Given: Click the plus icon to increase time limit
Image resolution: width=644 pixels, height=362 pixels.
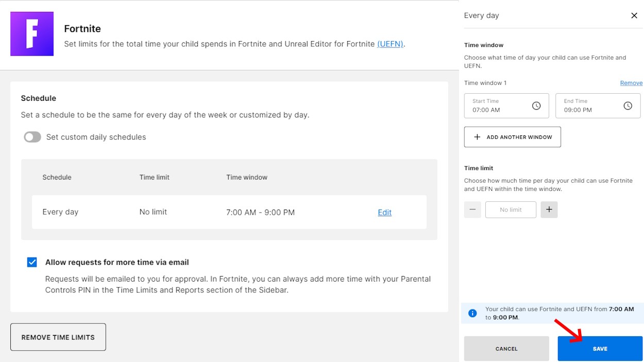Looking at the screenshot, I should coord(549,210).
